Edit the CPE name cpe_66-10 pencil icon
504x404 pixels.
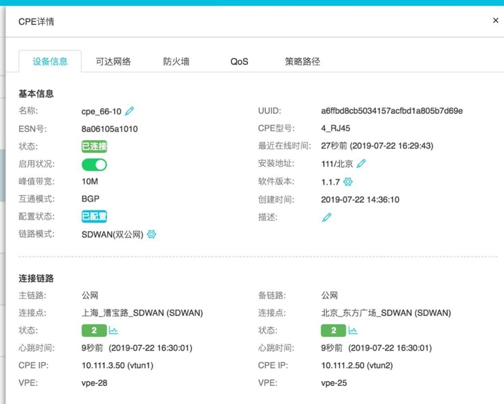pyautogui.click(x=129, y=111)
